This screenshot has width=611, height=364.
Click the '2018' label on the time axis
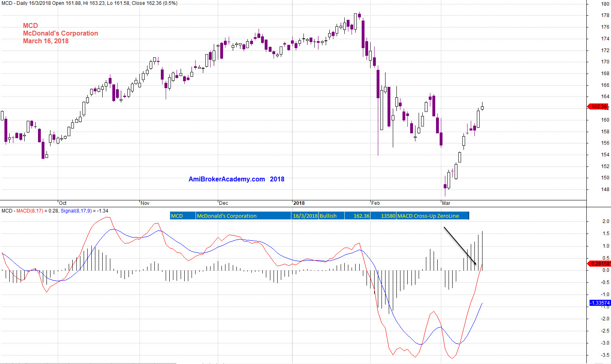299,203
